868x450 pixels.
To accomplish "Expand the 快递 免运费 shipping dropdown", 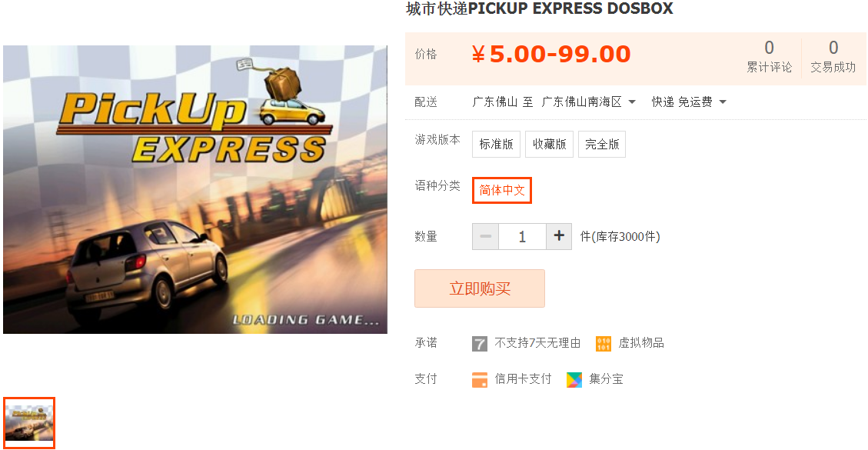I will [689, 102].
